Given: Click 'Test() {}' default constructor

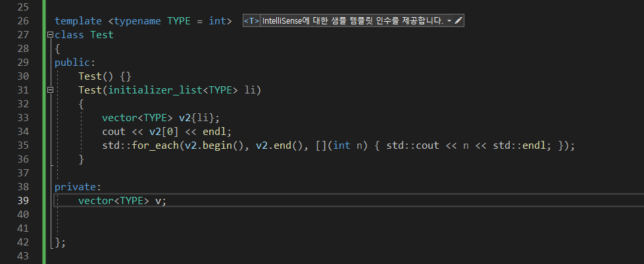Looking at the screenshot, I should (x=105, y=76).
